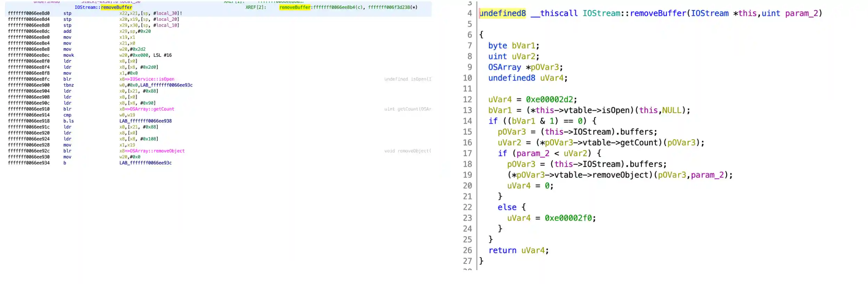Viewport: 868px width, 284px height.
Task: Click getCount in the decompiler
Action: point(639,142)
